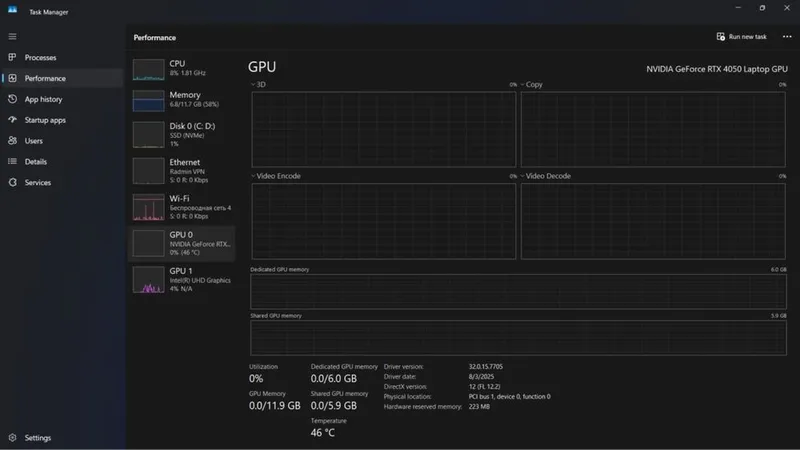
Task: Minimize the Task Manager window
Action: coord(738,8)
